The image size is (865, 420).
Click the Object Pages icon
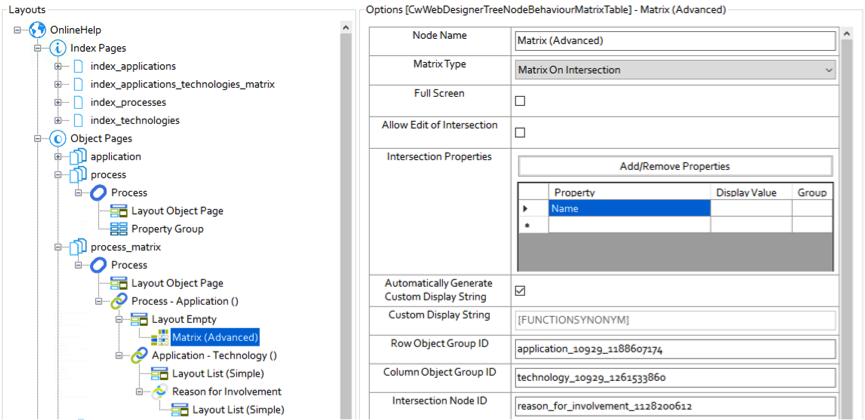click(x=57, y=138)
